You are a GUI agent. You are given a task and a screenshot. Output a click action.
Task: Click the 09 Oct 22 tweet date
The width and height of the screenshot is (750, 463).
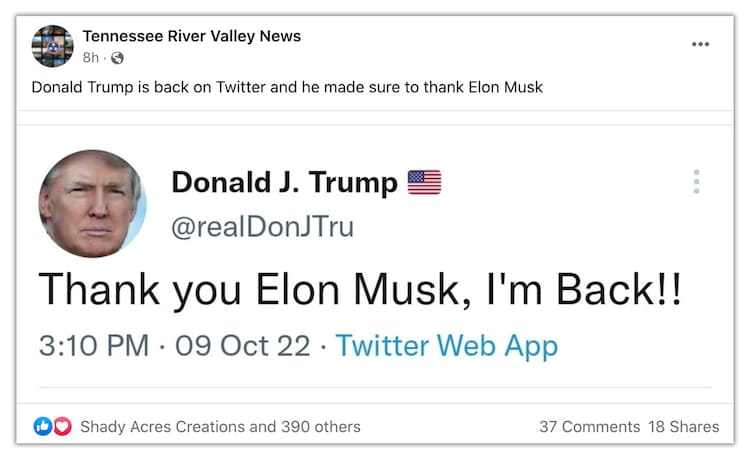[x=242, y=346]
